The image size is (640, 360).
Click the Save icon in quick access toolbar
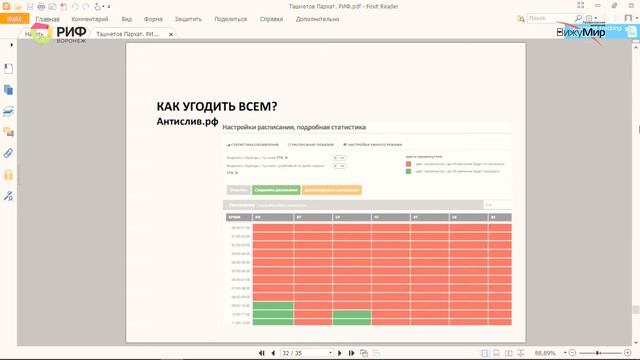tap(30, 7)
